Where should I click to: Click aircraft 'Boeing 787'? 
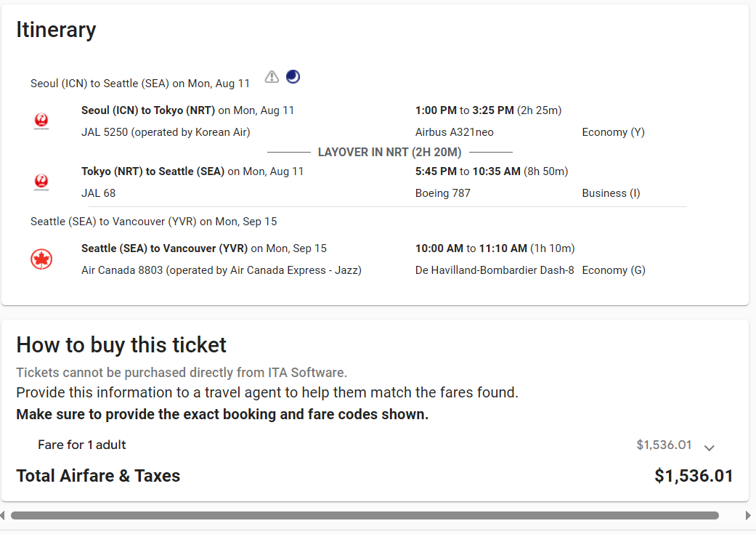[442, 193]
